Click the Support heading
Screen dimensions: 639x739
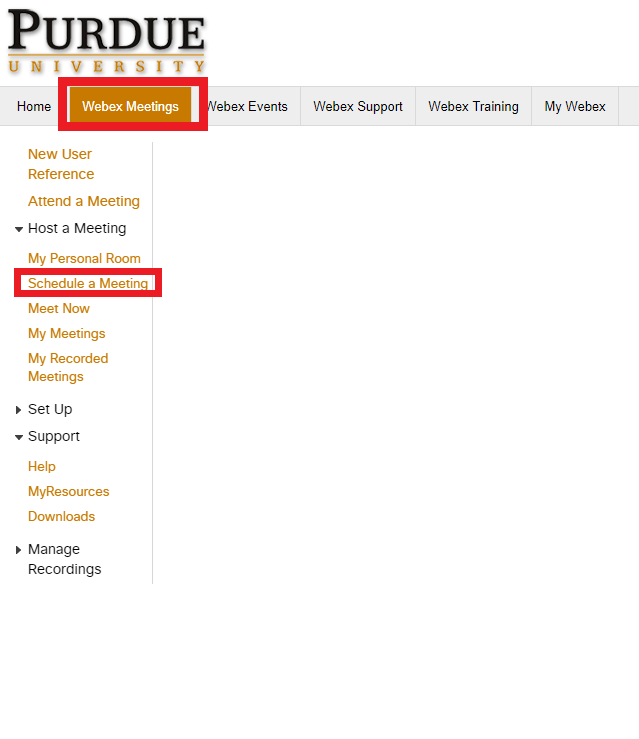pyautogui.click(x=54, y=436)
